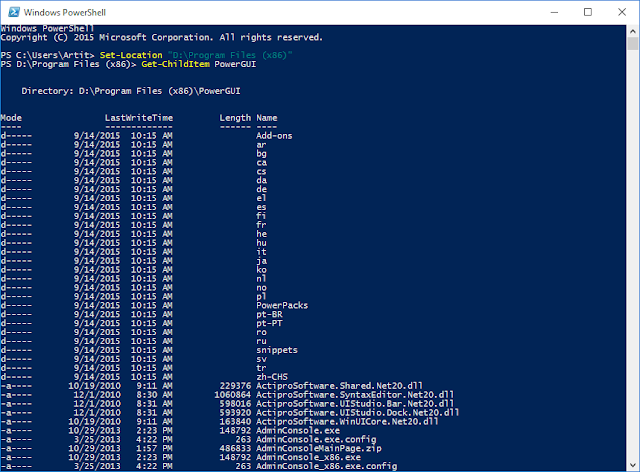Screen dimensions: 640x472
Task: Click the 598016 length value
Action: coord(235,404)
